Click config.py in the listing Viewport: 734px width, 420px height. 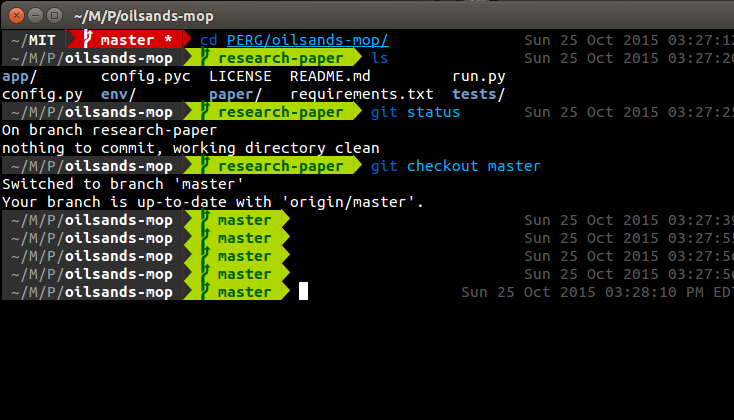pyautogui.click(x=42, y=94)
